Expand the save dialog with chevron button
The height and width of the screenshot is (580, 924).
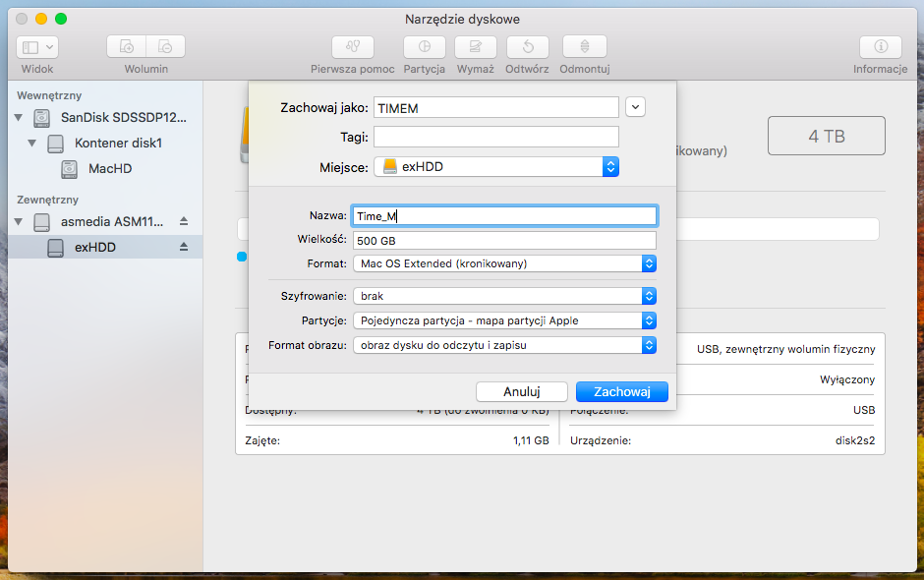click(x=635, y=107)
